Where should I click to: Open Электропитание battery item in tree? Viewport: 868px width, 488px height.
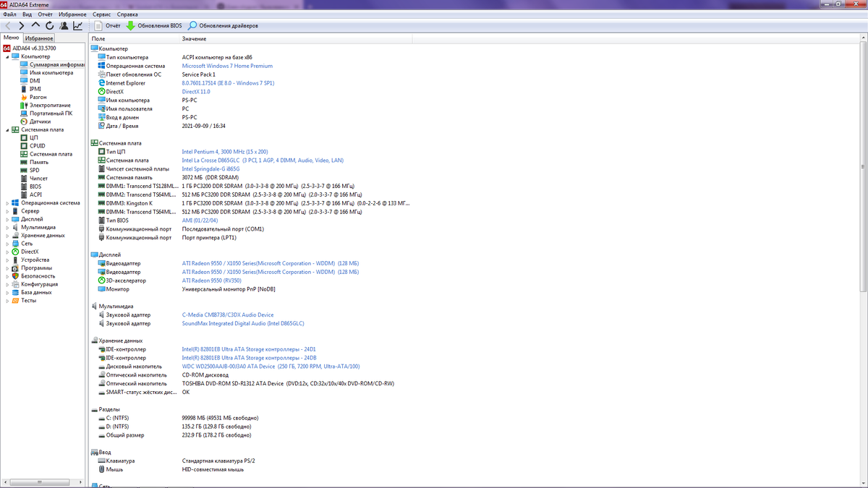coord(45,105)
